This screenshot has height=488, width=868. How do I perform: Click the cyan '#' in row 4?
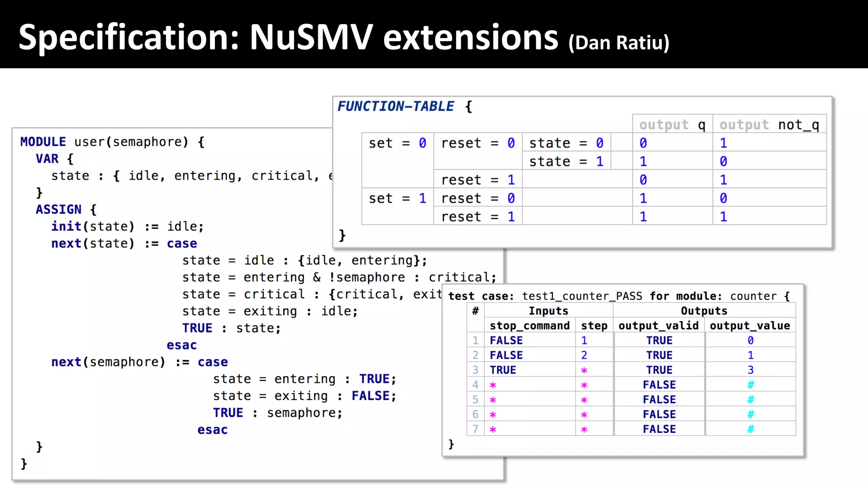(x=751, y=385)
